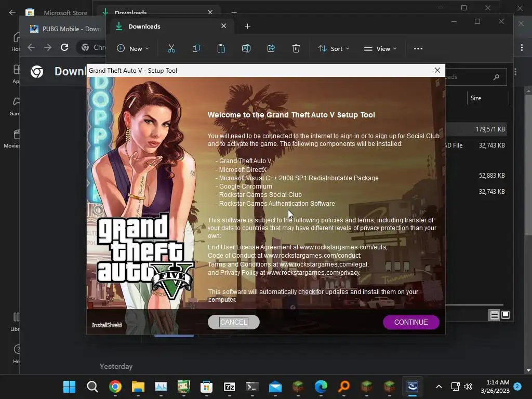Click the CANCEL button in setup tool
This screenshot has width=532, height=399.
pyautogui.click(x=233, y=322)
